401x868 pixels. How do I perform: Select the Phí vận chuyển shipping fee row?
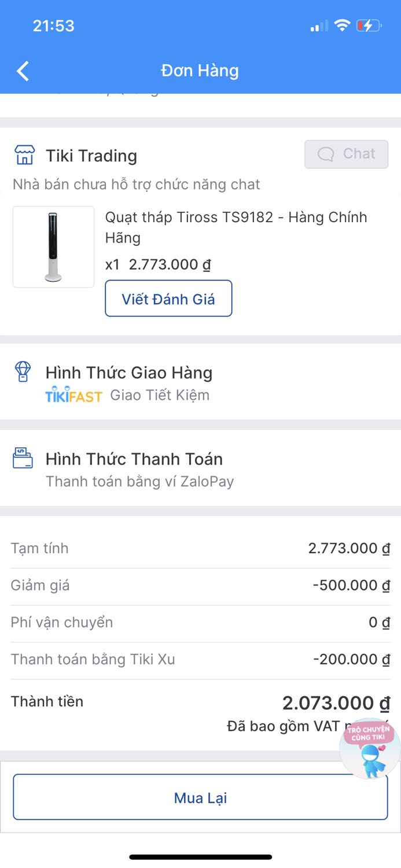pos(200,622)
